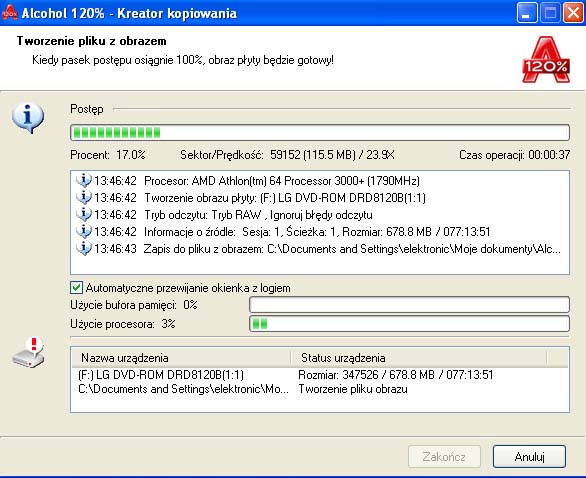Click info icon beside Informacje o źródle entry
The image size is (586, 478).
pyautogui.click(x=83, y=231)
